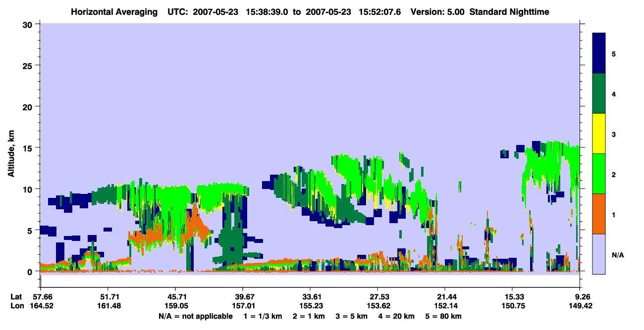
Task: Click the 'Lon' row label
Action: click(16, 305)
